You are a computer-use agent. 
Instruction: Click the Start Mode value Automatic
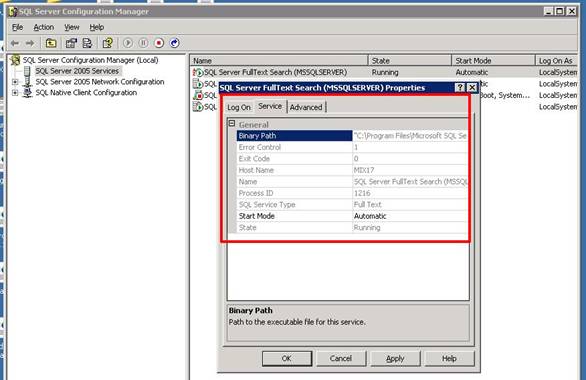point(370,216)
